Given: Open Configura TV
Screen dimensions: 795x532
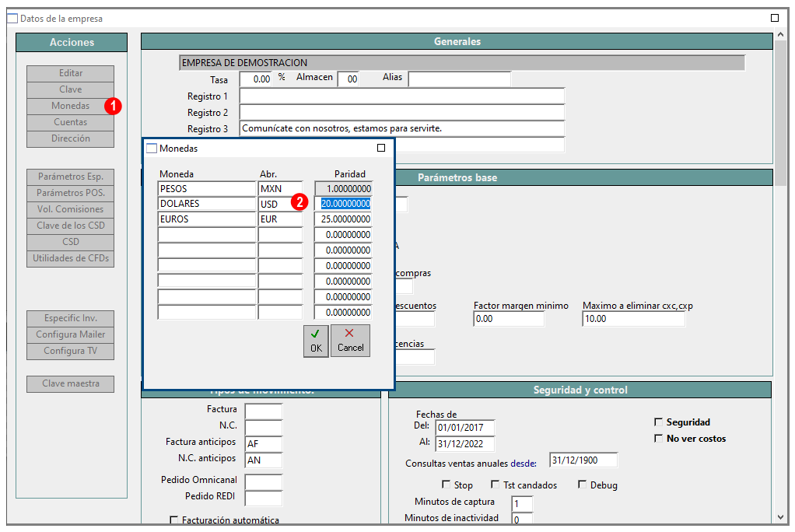Looking at the screenshot, I should [71, 351].
